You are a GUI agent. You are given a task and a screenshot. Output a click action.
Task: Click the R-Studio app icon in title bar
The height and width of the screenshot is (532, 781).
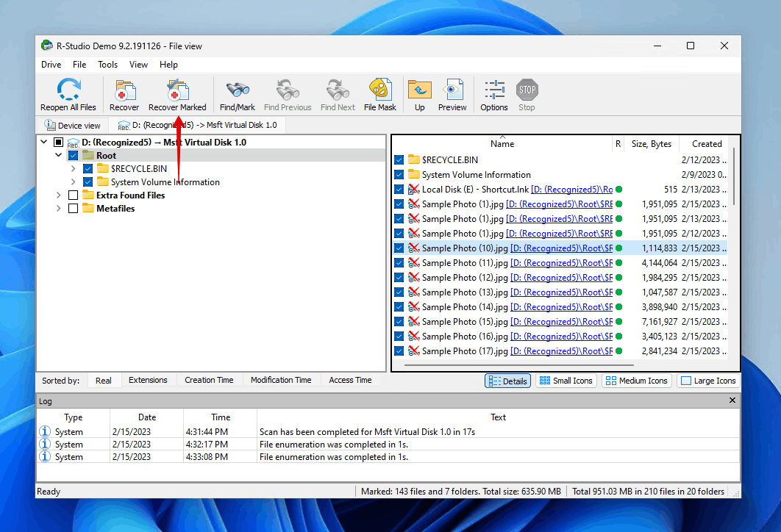click(47, 46)
